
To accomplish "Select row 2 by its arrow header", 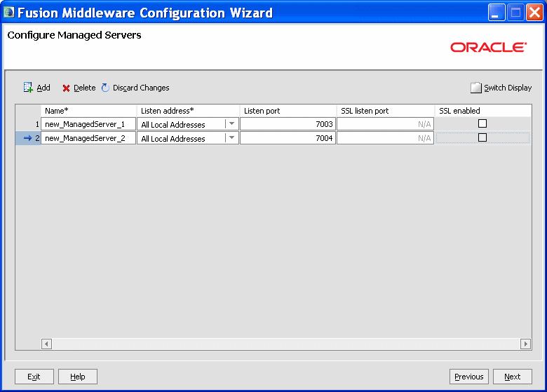I will (28, 138).
